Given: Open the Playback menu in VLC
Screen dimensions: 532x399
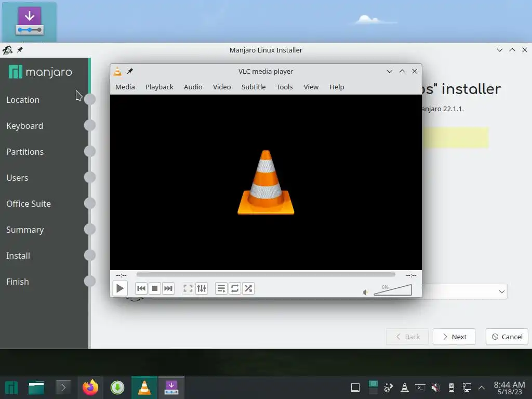Looking at the screenshot, I should tap(159, 87).
